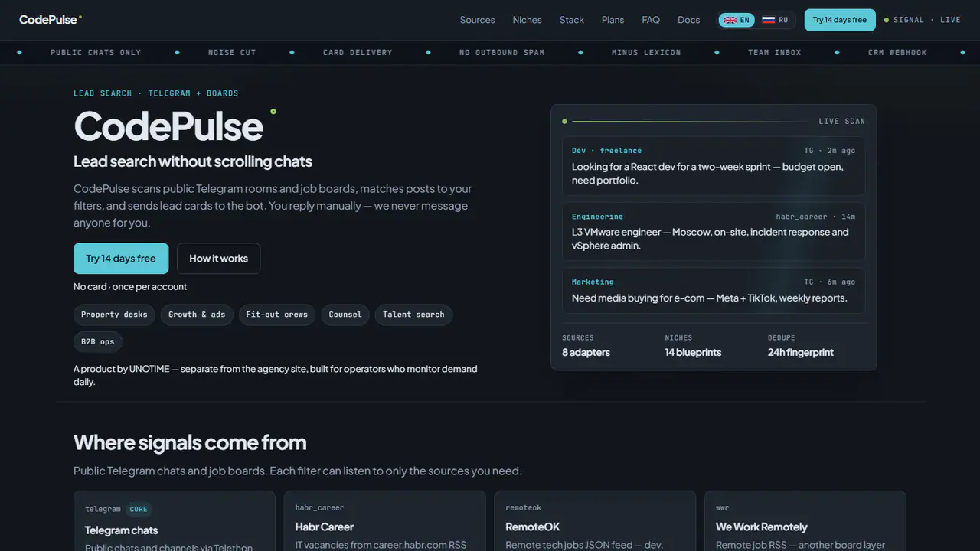Go to FAQ section
Screen dimensions: 980x551
click(651, 20)
